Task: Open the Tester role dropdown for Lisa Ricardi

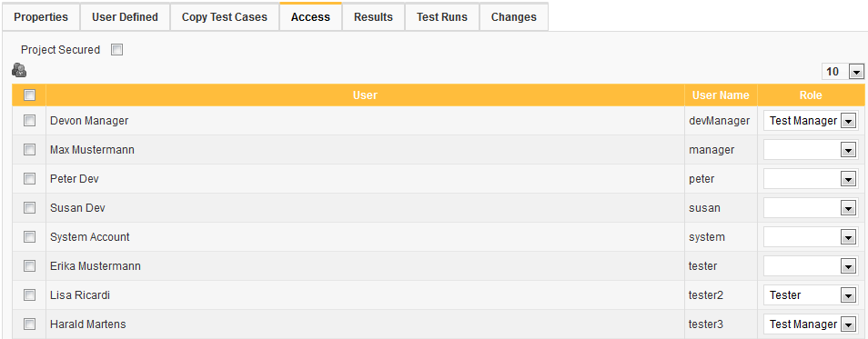Action: (x=811, y=295)
